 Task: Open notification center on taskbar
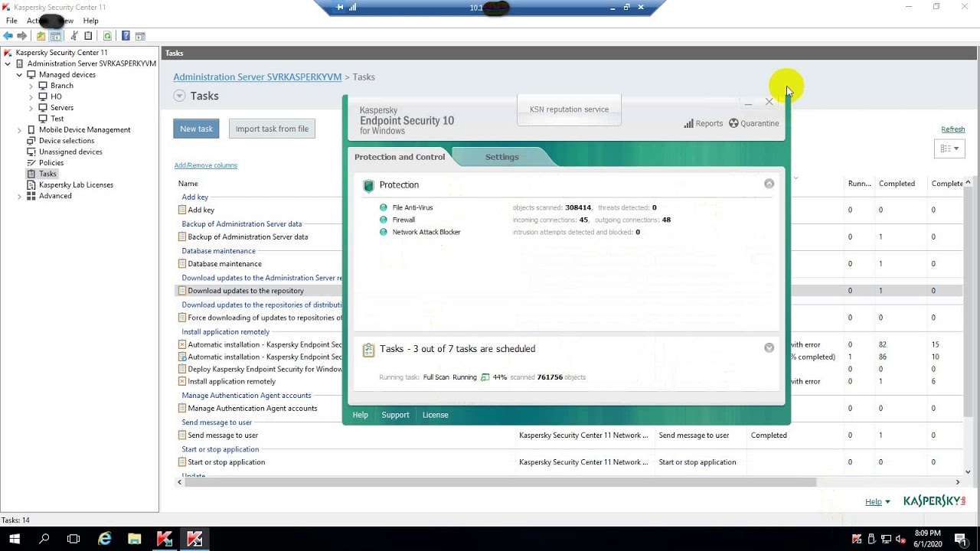click(x=961, y=539)
